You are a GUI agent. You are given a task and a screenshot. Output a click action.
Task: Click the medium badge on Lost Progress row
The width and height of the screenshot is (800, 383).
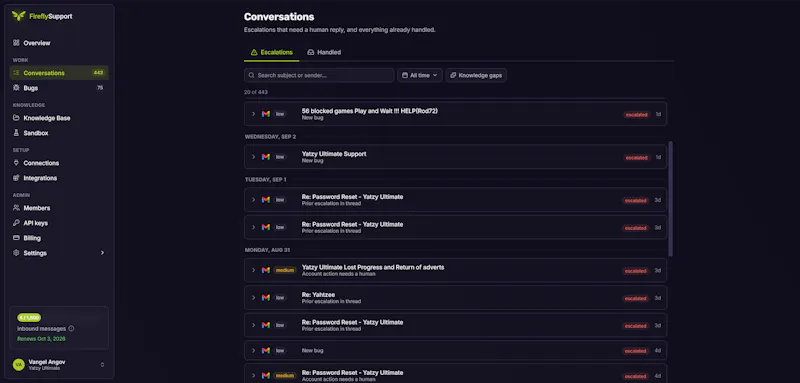coord(285,270)
